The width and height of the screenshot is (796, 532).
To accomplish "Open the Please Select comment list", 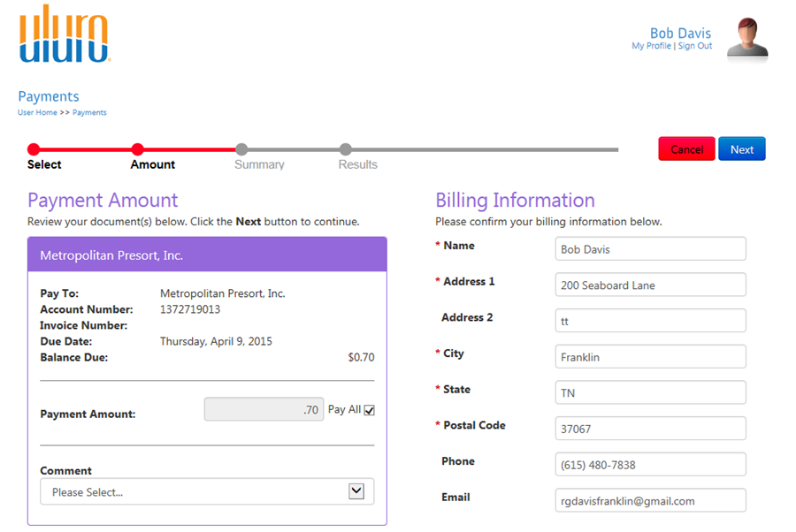I will 206,491.
